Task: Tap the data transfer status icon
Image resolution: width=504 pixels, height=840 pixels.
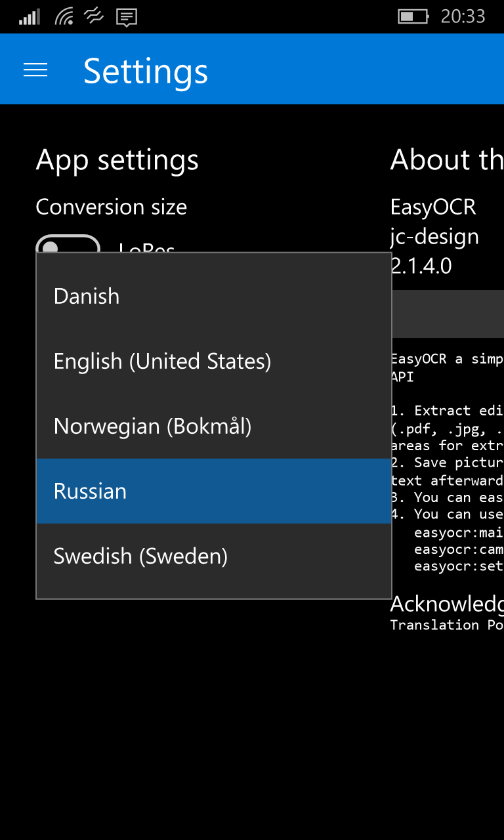Action: 94,16
